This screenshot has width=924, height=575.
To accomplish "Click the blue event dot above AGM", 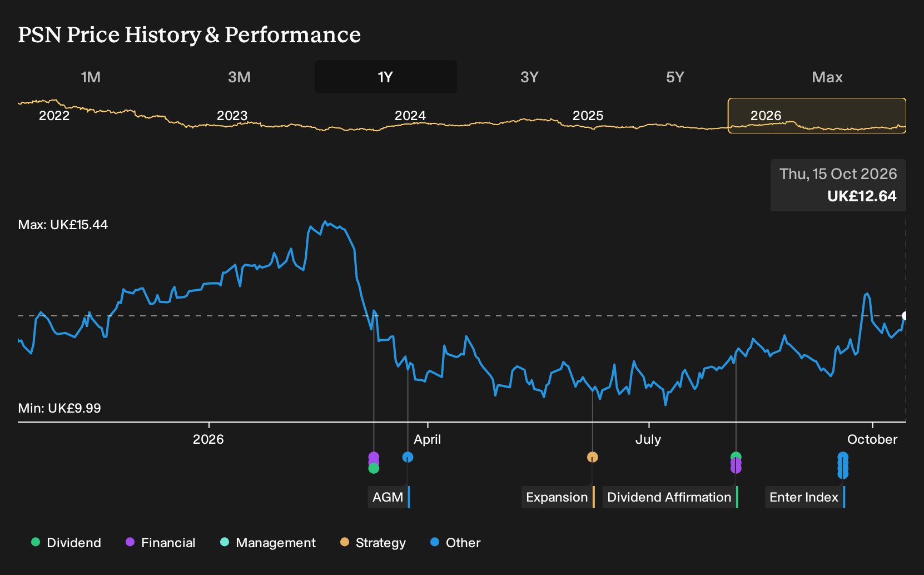I will (x=408, y=457).
